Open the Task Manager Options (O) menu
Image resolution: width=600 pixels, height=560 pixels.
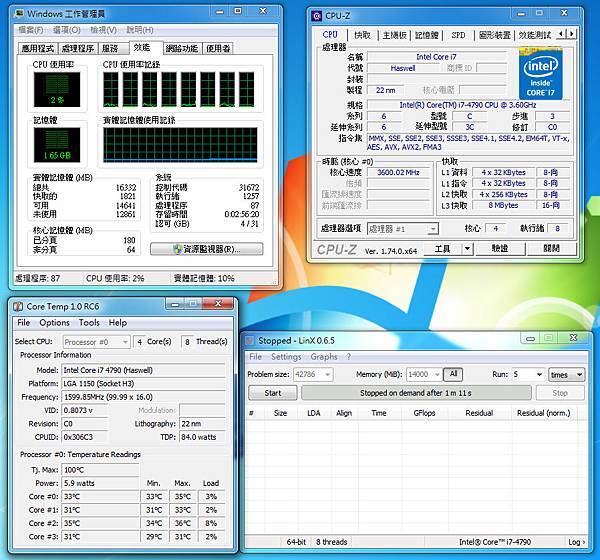[66, 30]
